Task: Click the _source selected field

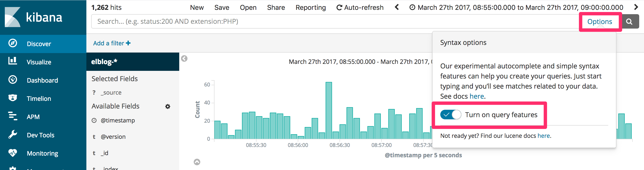Action: click(111, 92)
